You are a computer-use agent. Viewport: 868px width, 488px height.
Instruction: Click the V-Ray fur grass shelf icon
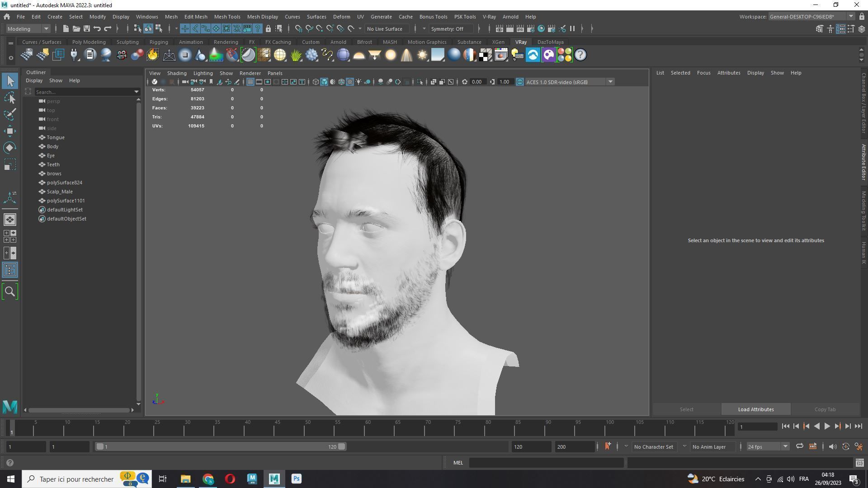click(x=296, y=55)
